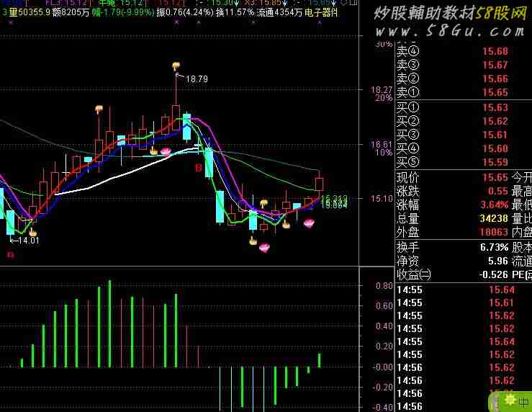Click the red B marker on the chart

(199, 167)
